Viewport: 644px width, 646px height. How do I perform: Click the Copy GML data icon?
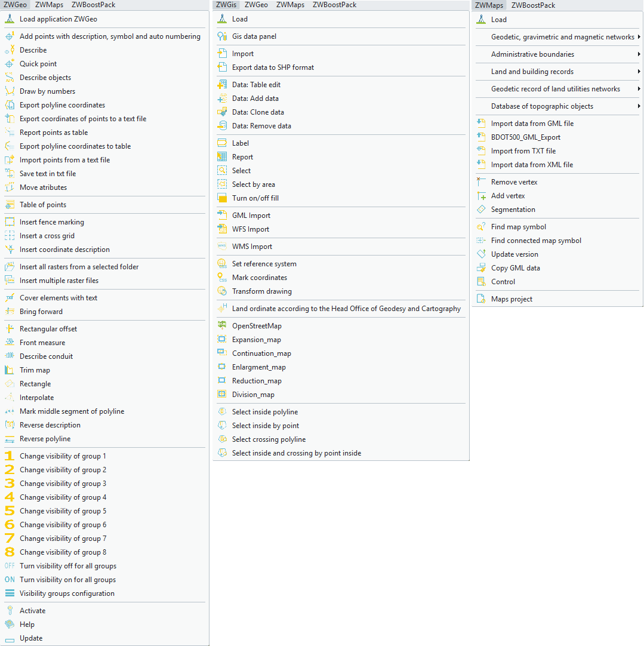click(x=481, y=268)
